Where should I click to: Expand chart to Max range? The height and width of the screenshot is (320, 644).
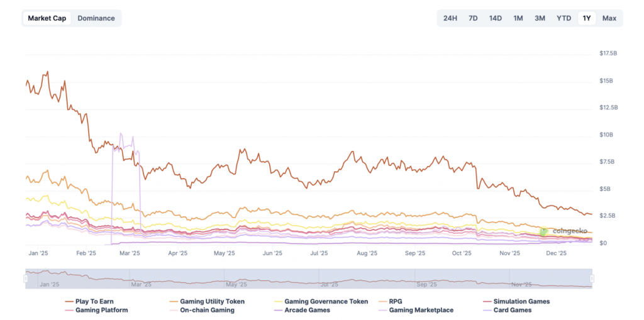[609, 18]
